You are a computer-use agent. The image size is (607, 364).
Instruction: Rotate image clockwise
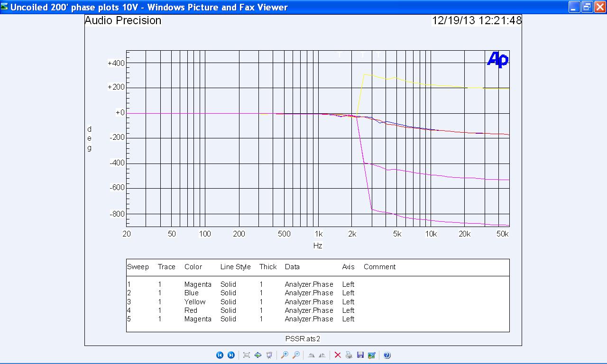311,355
